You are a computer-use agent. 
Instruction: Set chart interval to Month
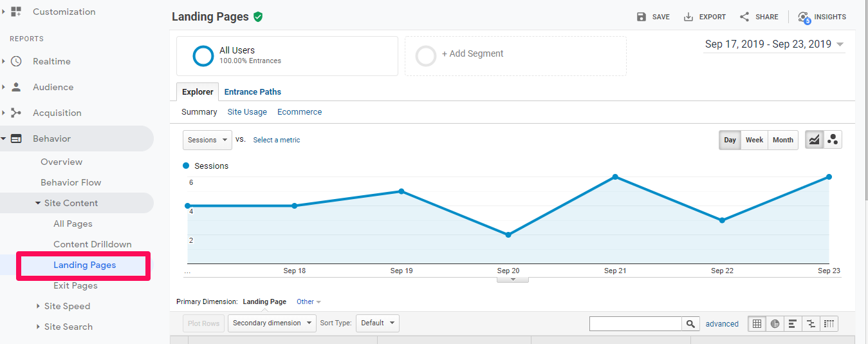click(782, 140)
